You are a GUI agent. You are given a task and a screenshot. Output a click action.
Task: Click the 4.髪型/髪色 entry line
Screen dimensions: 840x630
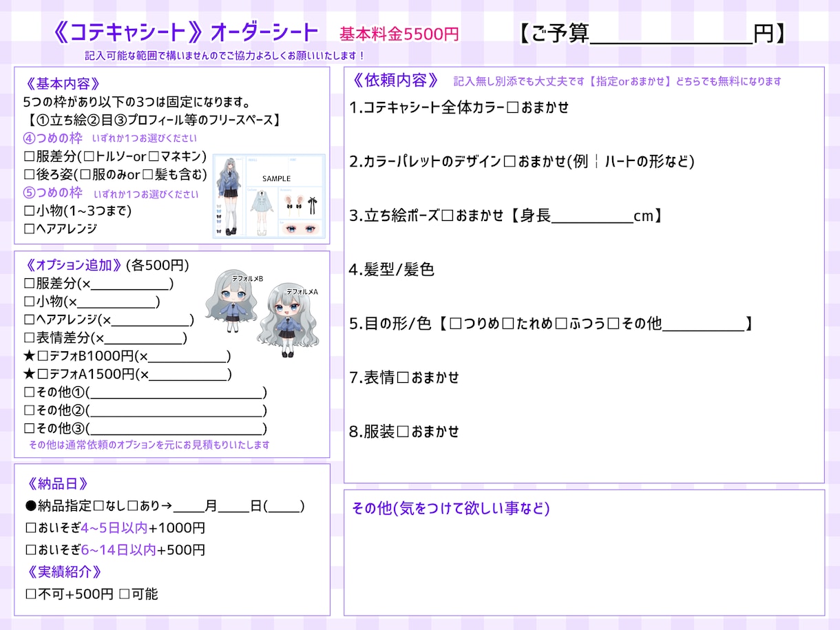391,270
